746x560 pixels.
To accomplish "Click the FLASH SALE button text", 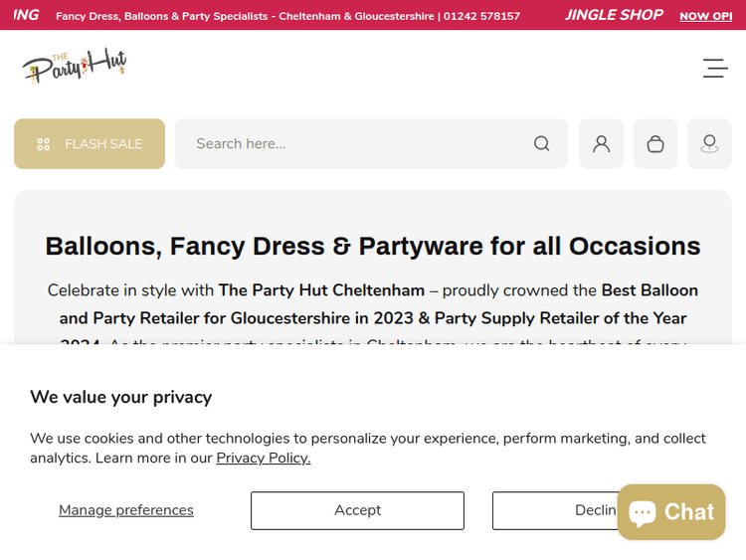I will (103, 144).
